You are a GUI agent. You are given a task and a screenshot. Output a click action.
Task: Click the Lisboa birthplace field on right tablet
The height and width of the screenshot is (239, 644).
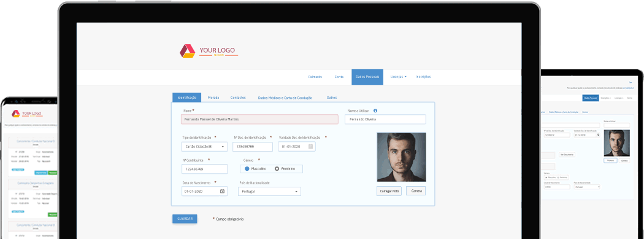[x=557, y=187]
